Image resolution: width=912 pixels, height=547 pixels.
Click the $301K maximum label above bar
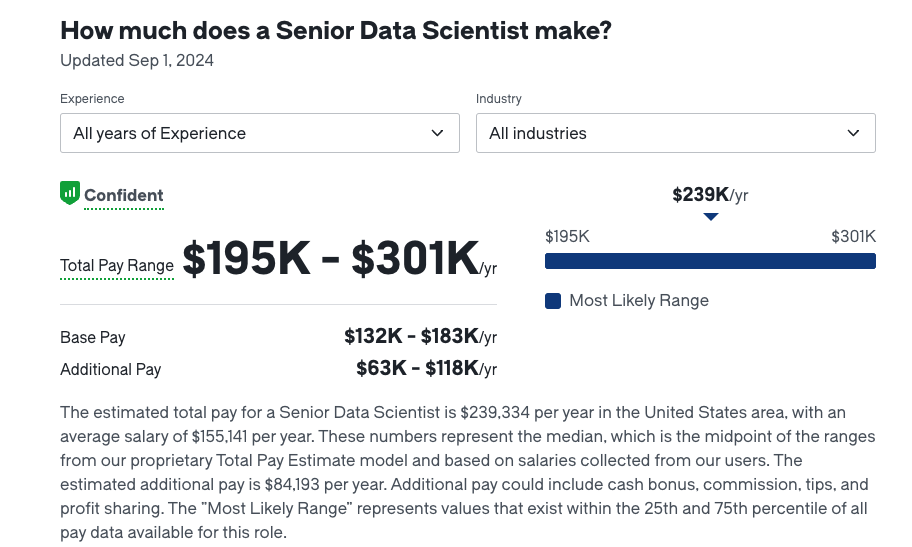point(853,236)
